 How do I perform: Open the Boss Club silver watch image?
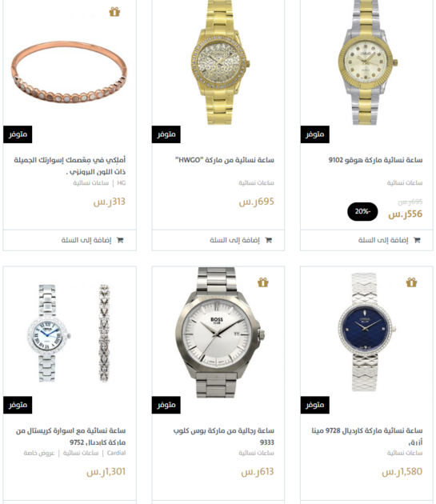tap(220, 333)
